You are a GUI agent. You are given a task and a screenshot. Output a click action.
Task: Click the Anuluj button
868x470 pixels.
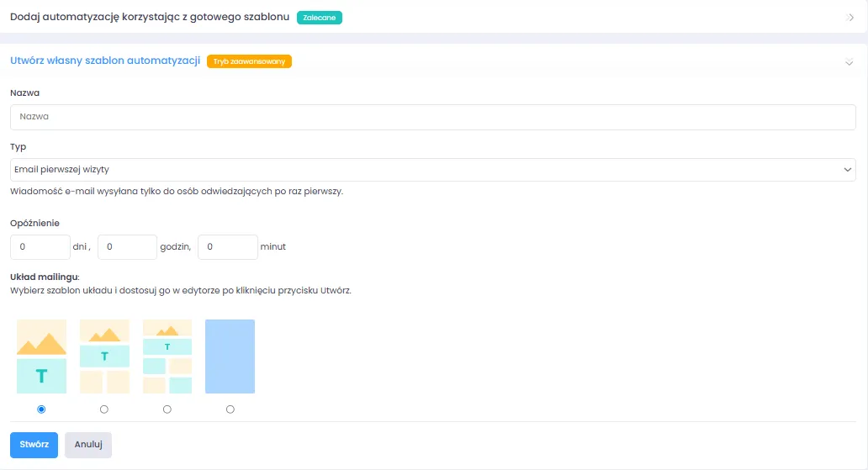pyautogui.click(x=88, y=445)
